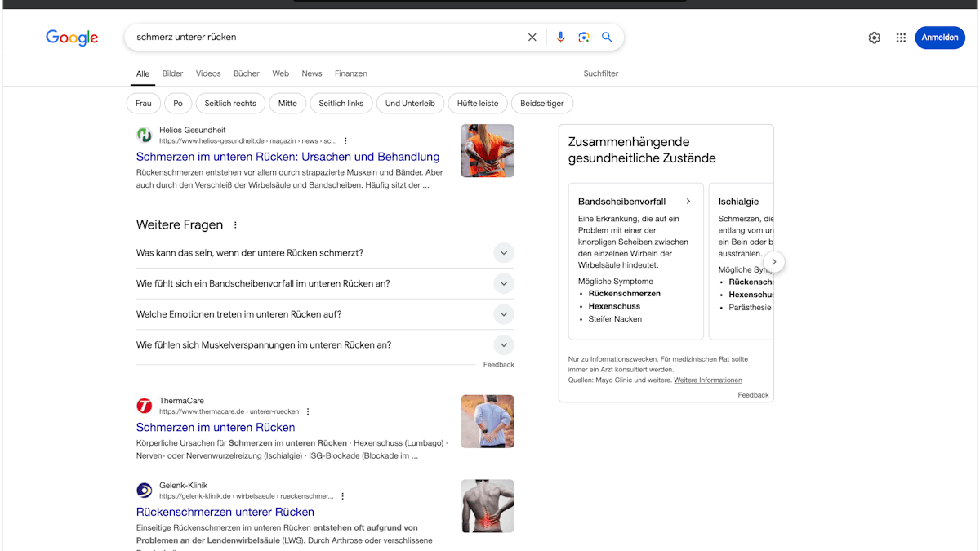This screenshot has width=980, height=551.
Task: Open three-dot menu on ThermaCare result
Action: (x=308, y=411)
